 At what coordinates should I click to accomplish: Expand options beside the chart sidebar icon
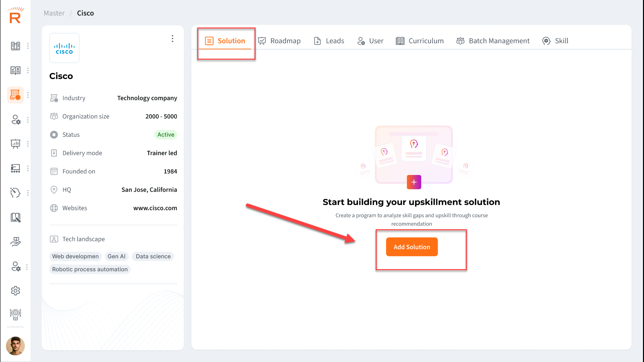click(28, 144)
